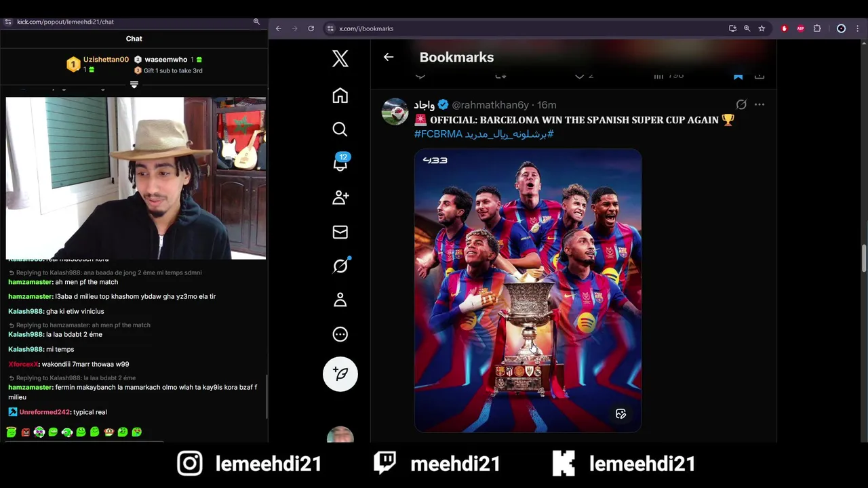868x488 pixels.
Task: Click the X page vertical scrollbar
Action: pos(864,259)
